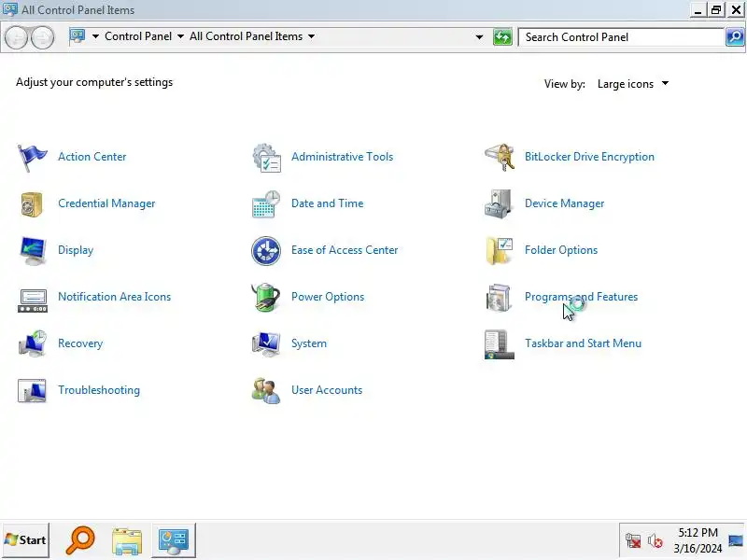Click the network status tray icon
This screenshot has width=747, height=560.
tap(633, 540)
